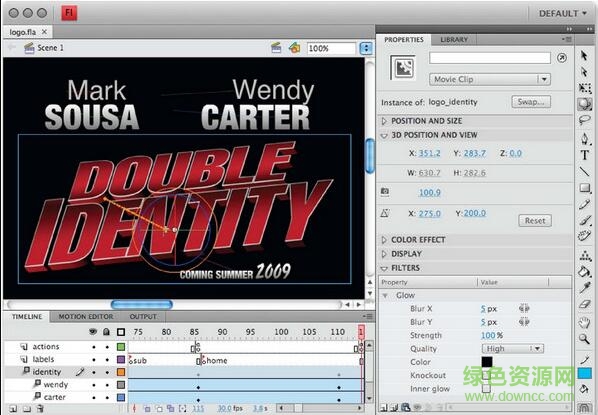Select the Pen tool

[585, 138]
